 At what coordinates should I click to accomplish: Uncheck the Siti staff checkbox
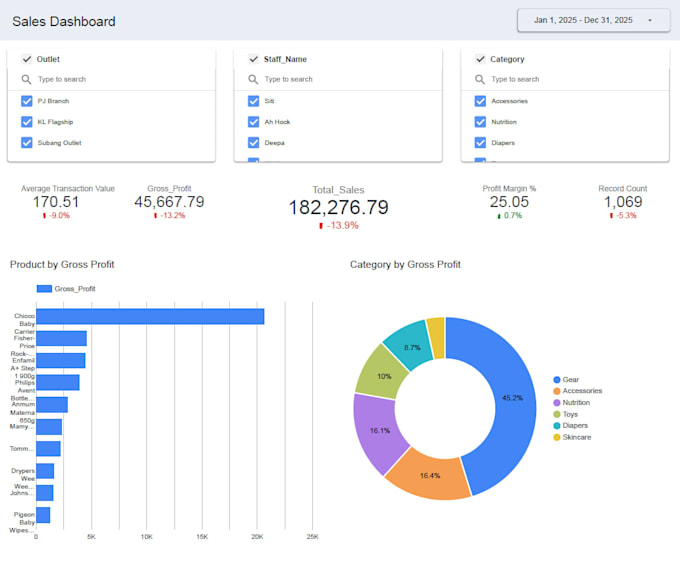254,101
